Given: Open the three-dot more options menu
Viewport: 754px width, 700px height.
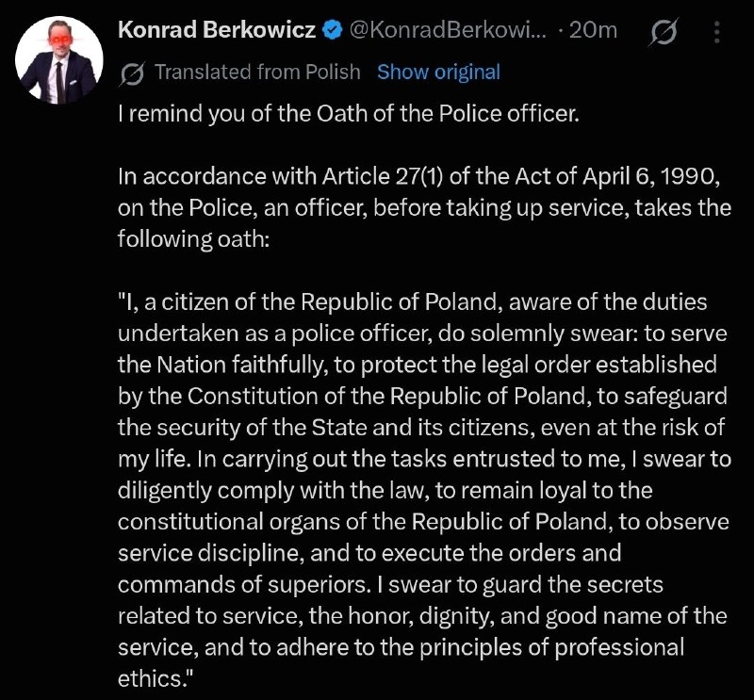Looking at the screenshot, I should point(717,32).
